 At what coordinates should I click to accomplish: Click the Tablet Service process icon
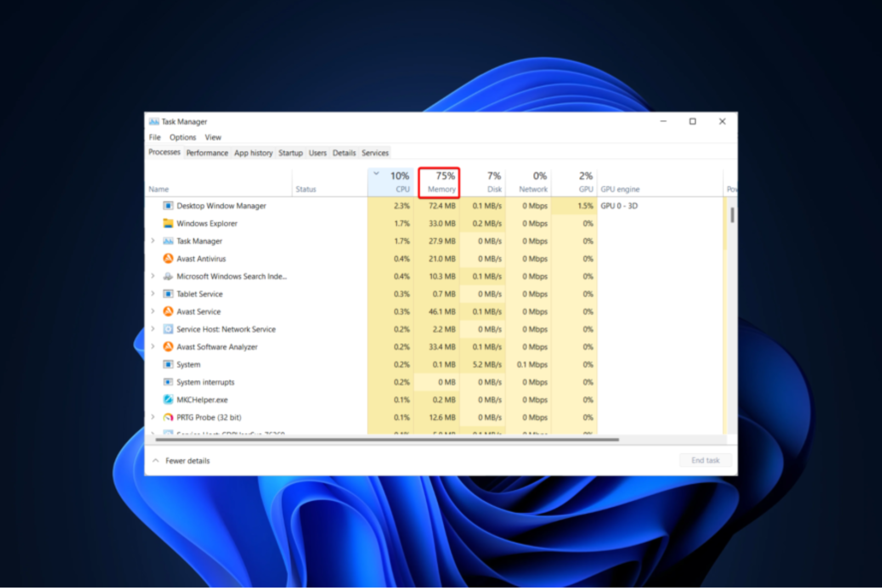coord(168,294)
